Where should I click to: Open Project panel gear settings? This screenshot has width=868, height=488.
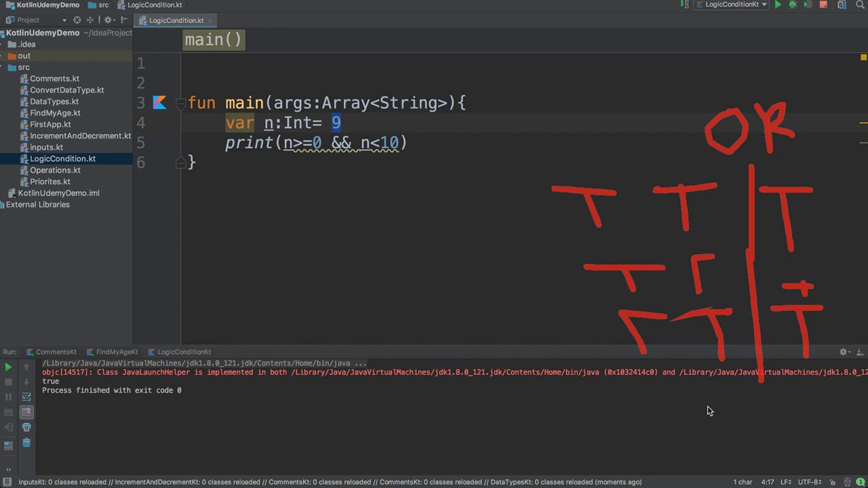click(108, 20)
